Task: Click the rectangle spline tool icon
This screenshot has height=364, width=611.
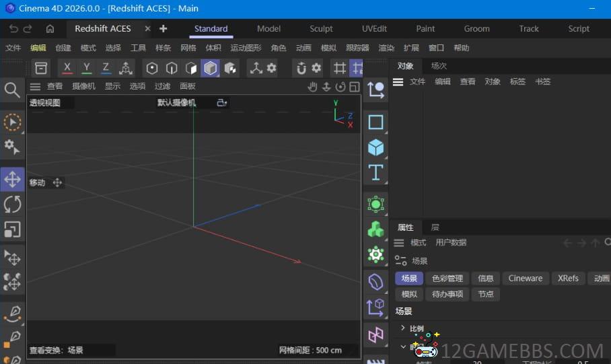Action: click(x=375, y=122)
